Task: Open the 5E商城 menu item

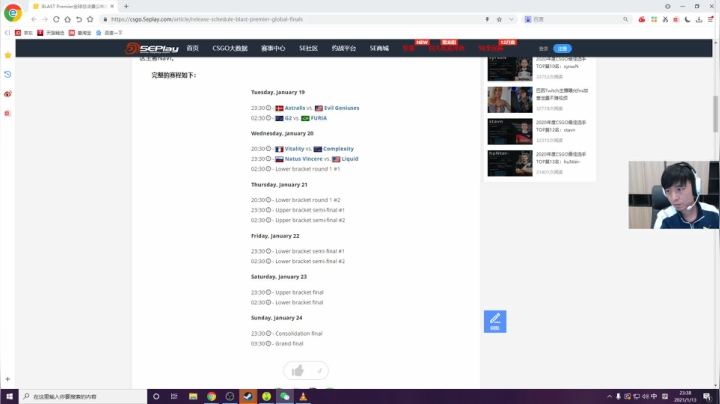Action: pyautogui.click(x=379, y=48)
